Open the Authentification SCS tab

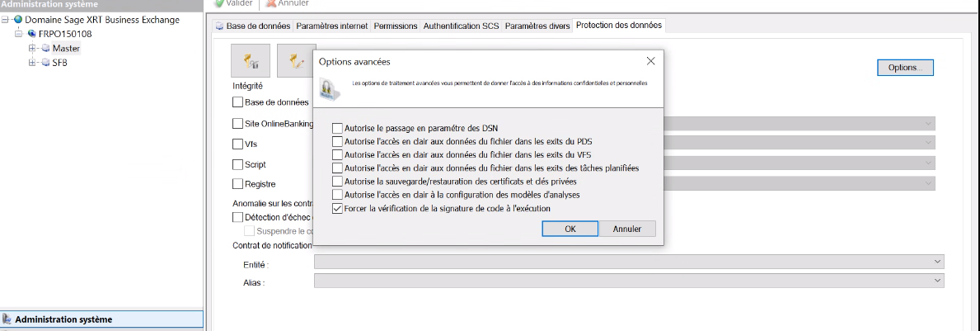pyautogui.click(x=462, y=26)
